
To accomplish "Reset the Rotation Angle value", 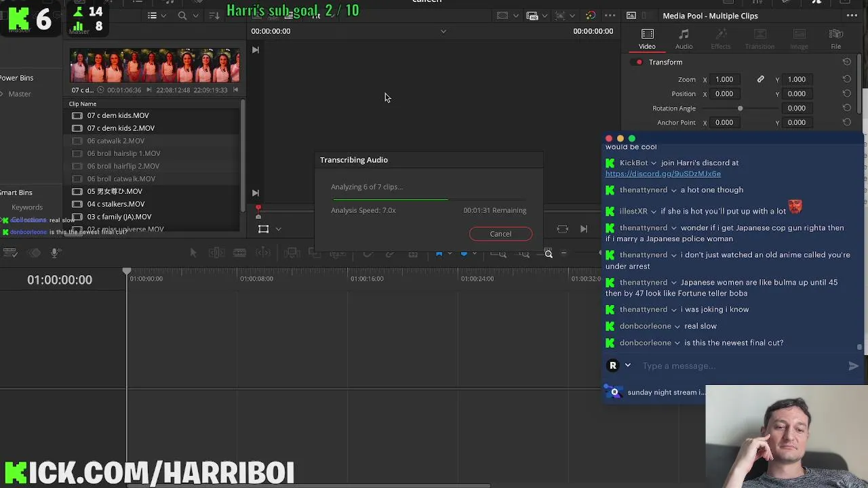I will point(847,108).
